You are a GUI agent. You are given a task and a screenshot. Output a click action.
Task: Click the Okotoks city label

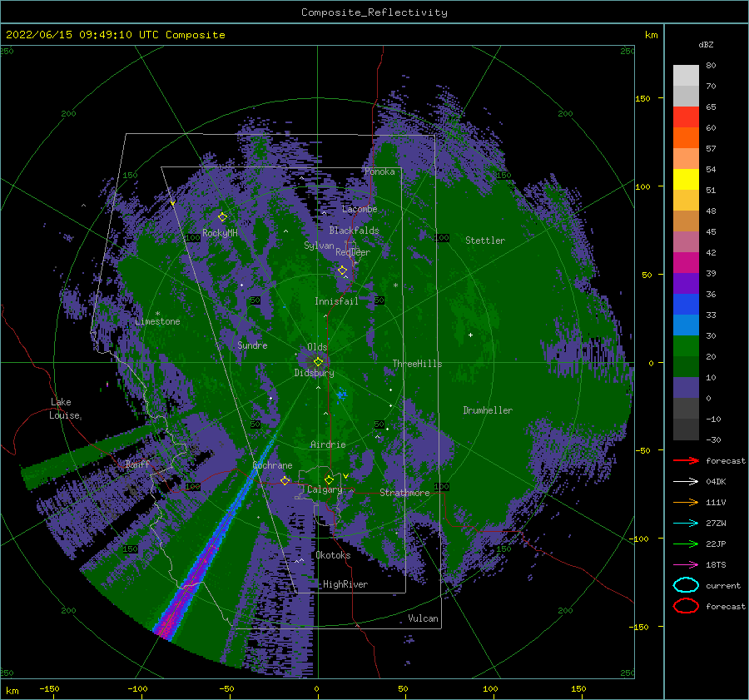[333, 555]
